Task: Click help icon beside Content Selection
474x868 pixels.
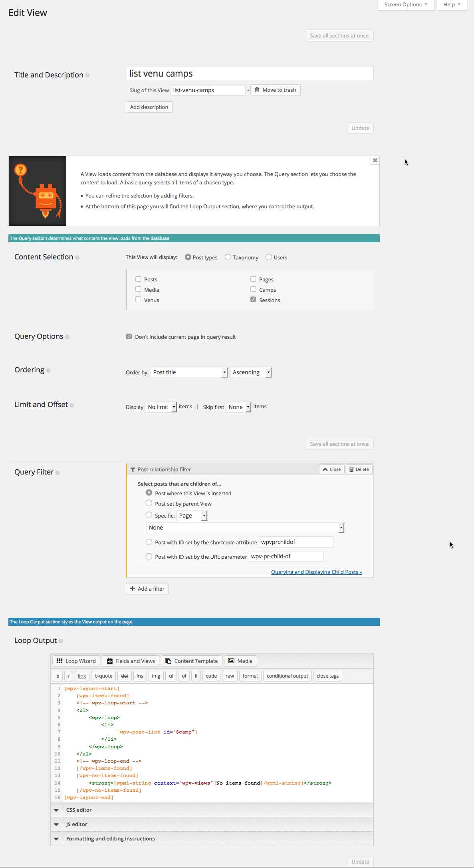Action: coord(77,257)
